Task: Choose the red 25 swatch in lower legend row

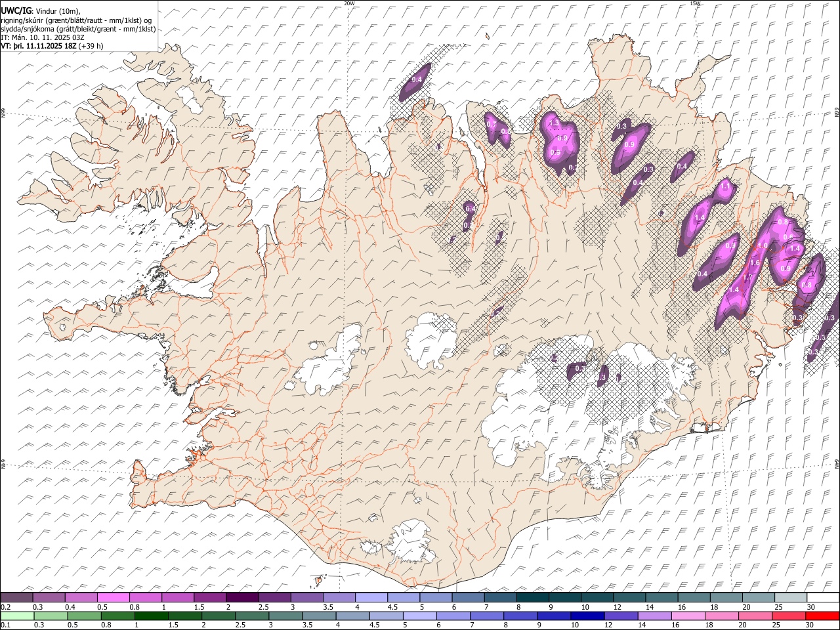Action: (x=789, y=616)
